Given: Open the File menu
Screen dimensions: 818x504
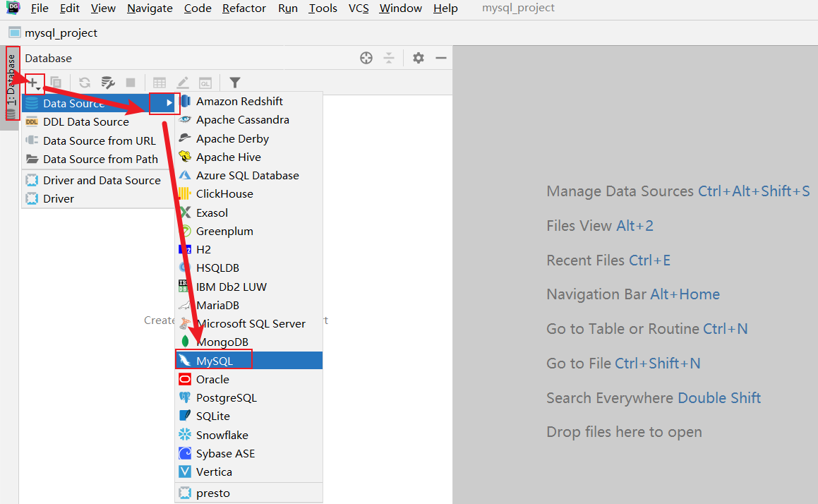Looking at the screenshot, I should point(40,8).
